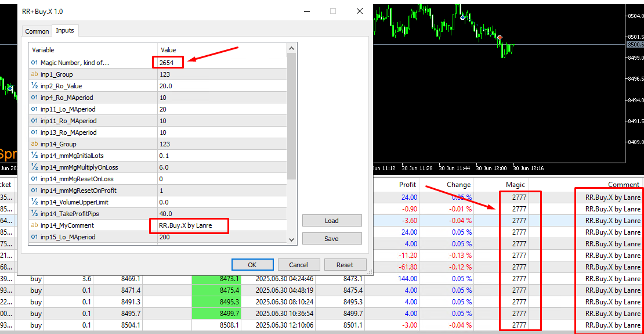Close the RR+Buy.X 1.0 dialog
Image resolution: width=644 pixels, height=334 pixels.
coord(360,11)
